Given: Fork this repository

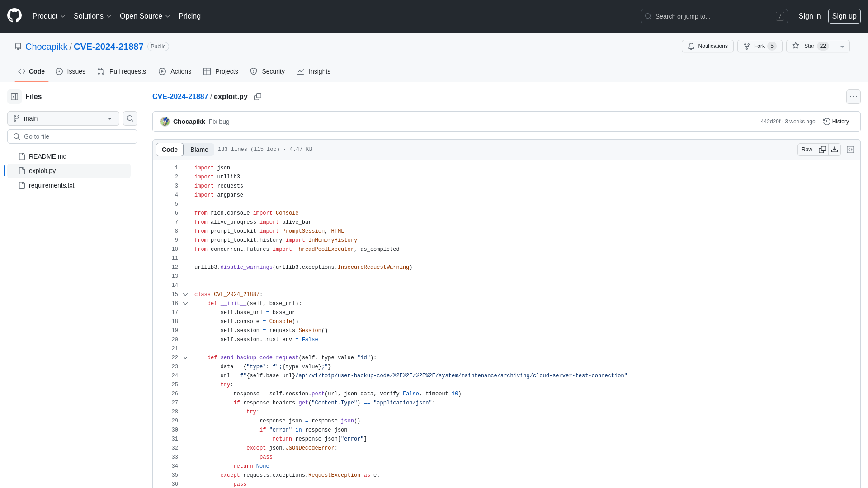Looking at the screenshot, I should [x=759, y=46].
